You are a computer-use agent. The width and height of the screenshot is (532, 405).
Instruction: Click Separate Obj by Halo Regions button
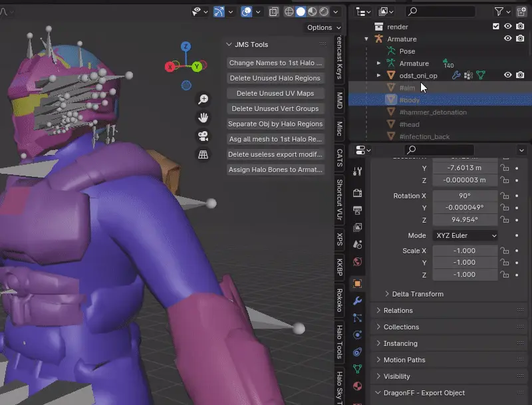click(x=275, y=124)
